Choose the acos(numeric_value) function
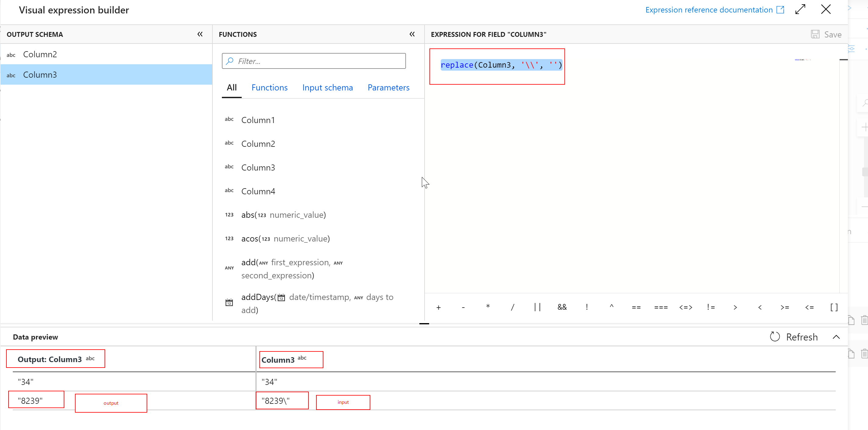Image resolution: width=868 pixels, height=430 pixels. [x=285, y=238]
